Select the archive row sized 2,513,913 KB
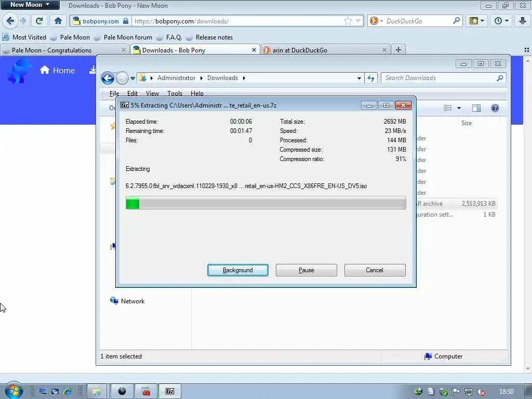Image resolution: width=532 pixels, height=399 pixels. [x=456, y=204]
